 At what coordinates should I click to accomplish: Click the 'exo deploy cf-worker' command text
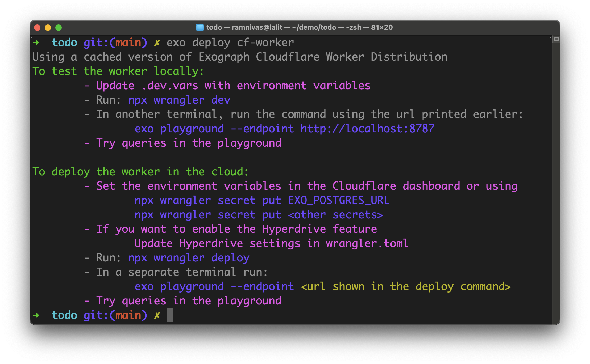(230, 43)
